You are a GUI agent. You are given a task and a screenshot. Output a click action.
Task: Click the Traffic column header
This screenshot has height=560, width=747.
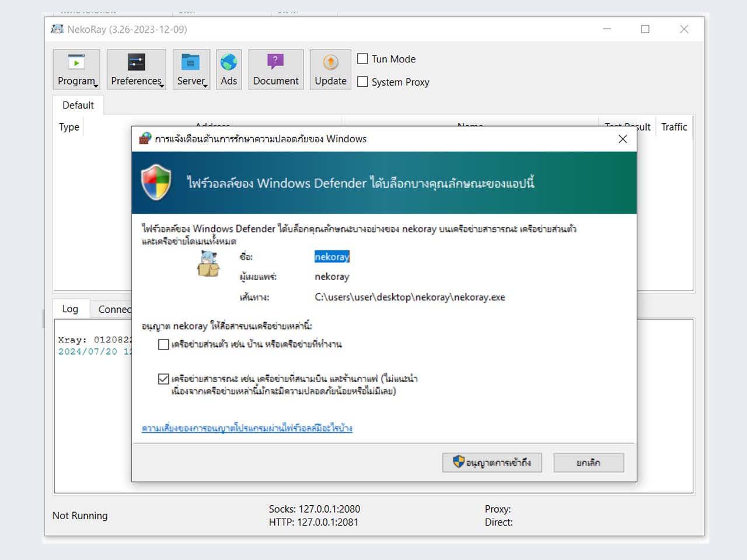674,127
